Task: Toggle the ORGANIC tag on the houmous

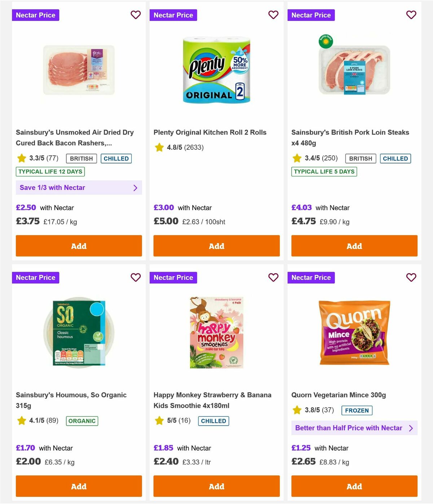Action: click(82, 421)
